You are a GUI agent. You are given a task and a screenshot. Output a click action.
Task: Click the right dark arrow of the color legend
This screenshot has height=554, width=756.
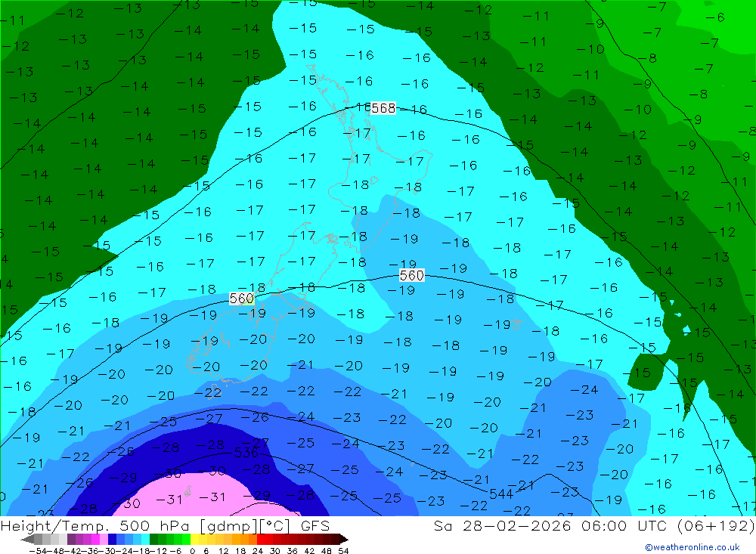[345, 539]
